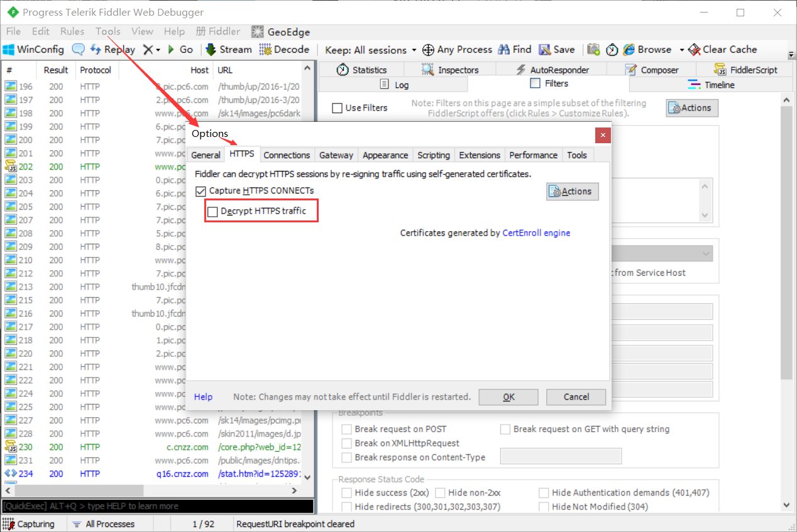Click OK in the Options dialog

click(x=508, y=397)
